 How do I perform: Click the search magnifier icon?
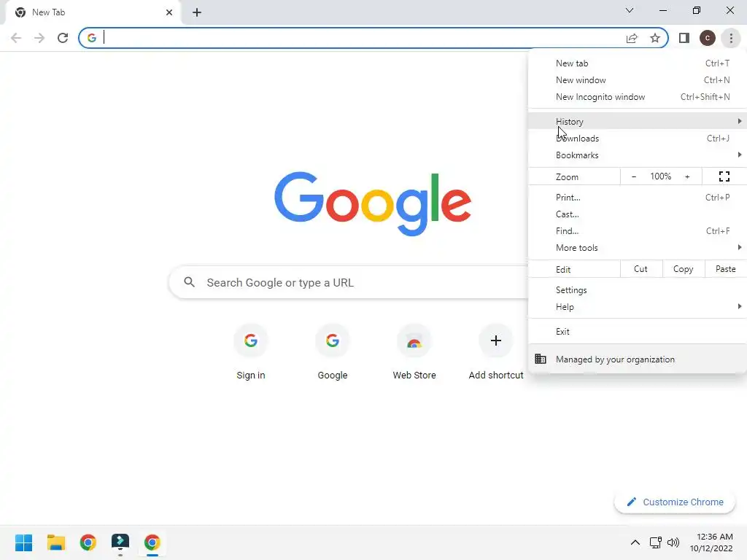click(x=189, y=282)
